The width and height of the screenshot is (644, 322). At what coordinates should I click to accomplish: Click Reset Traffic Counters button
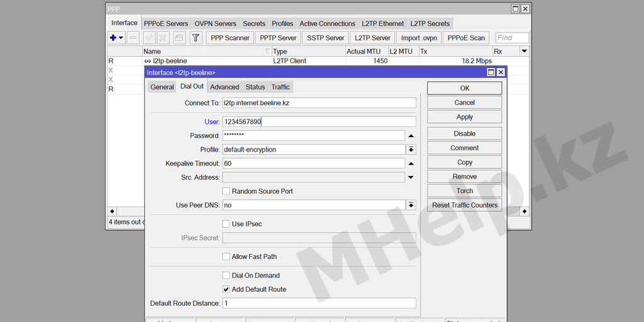(465, 205)
